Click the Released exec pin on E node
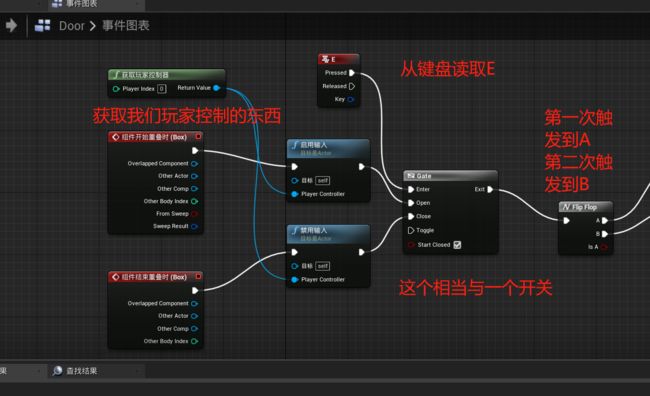Viewport: 650px width, 396px height. [x=352, y=86]
